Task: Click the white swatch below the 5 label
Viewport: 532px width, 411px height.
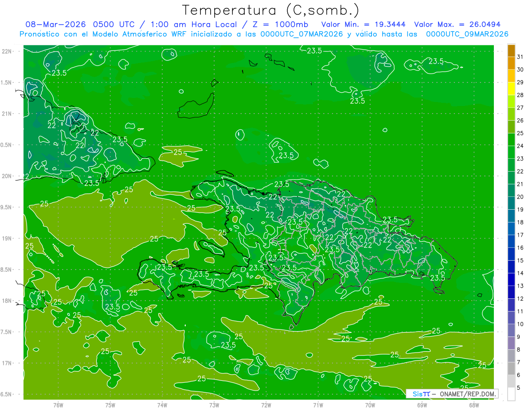Action: (511, 394)
